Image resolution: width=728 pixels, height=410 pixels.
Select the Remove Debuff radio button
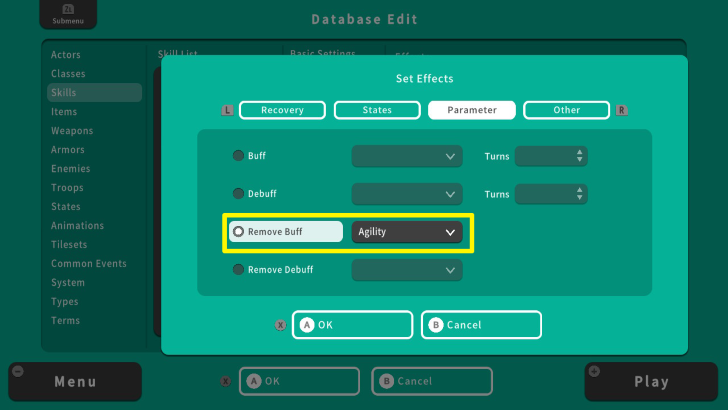pos(238,269)
